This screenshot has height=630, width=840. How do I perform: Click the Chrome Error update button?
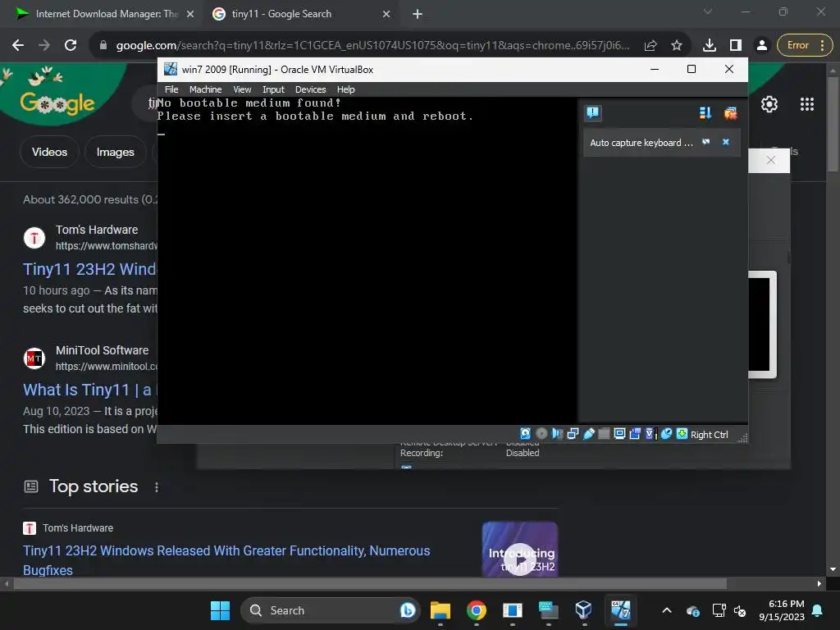805,45
